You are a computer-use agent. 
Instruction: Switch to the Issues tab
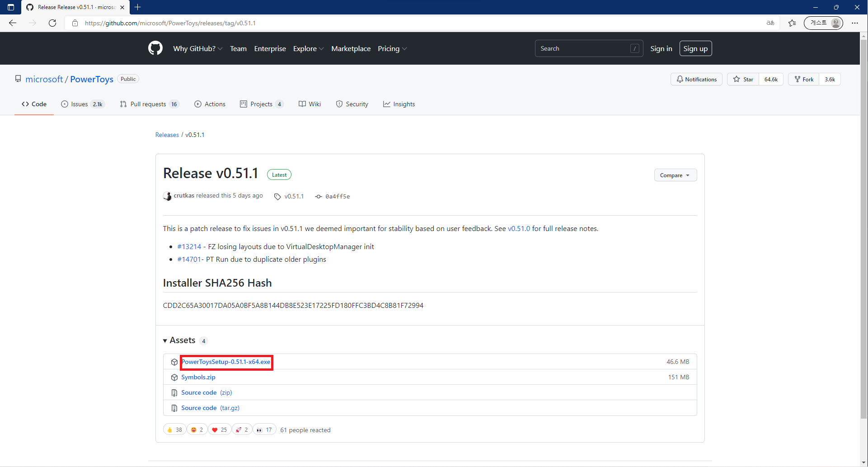click(83, 104)
